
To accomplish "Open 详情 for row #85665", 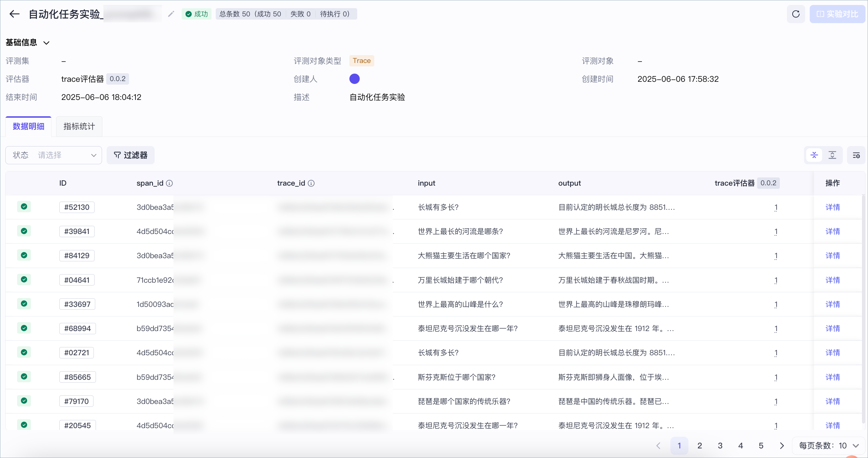I will (832, 377).
